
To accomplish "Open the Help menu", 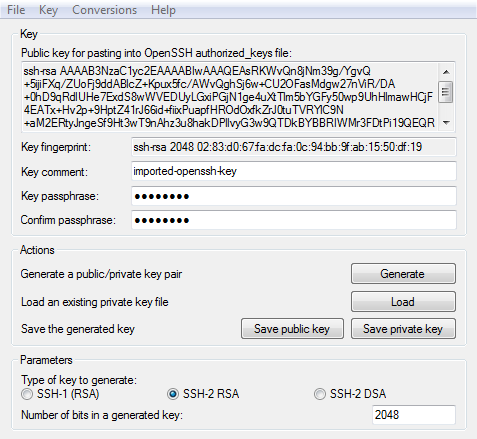I will [x=163, y=10].
